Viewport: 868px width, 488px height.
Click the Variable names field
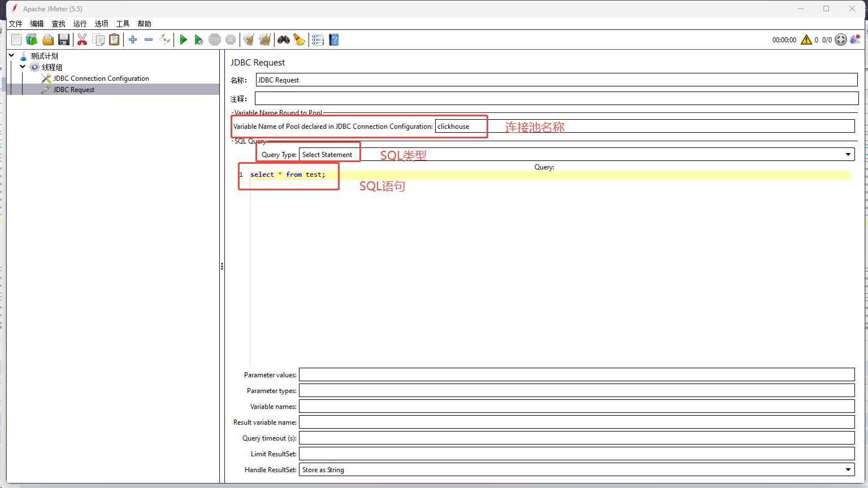point(577,407)
